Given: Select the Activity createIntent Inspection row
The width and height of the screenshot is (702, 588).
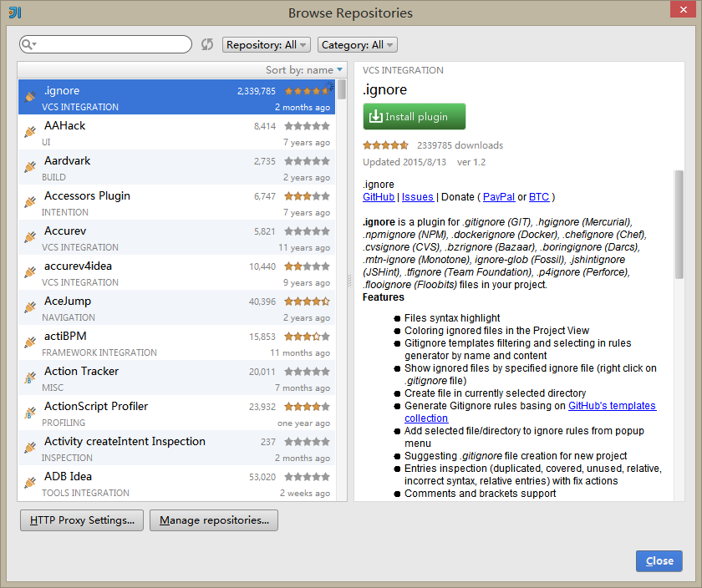Looking at the screenshot, I should tap(177, 448).
